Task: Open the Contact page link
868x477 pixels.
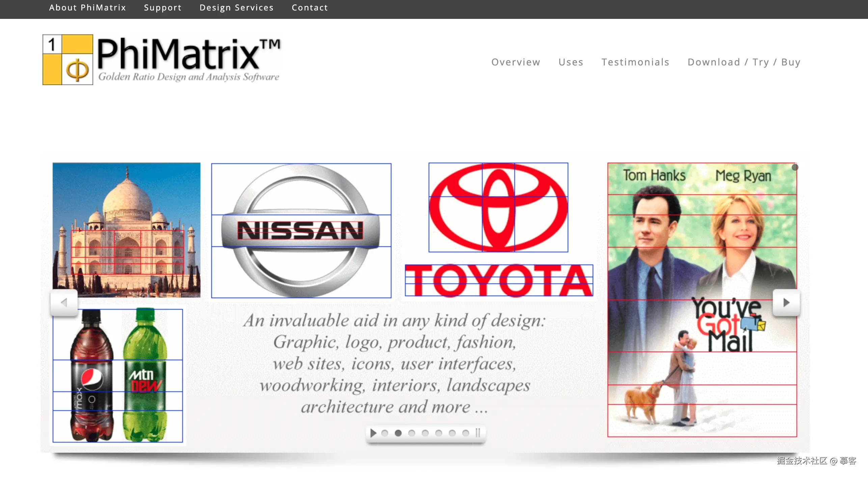Action: (310, 8)
